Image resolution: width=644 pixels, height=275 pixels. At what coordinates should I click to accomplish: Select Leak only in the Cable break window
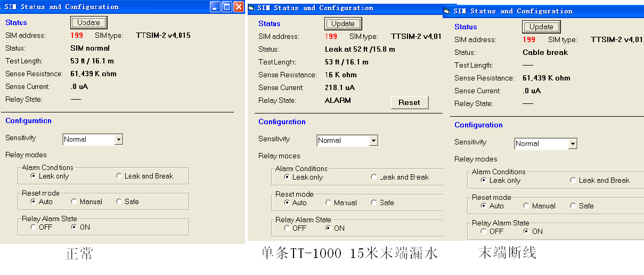pyautogui.click(x=484, y=181)
